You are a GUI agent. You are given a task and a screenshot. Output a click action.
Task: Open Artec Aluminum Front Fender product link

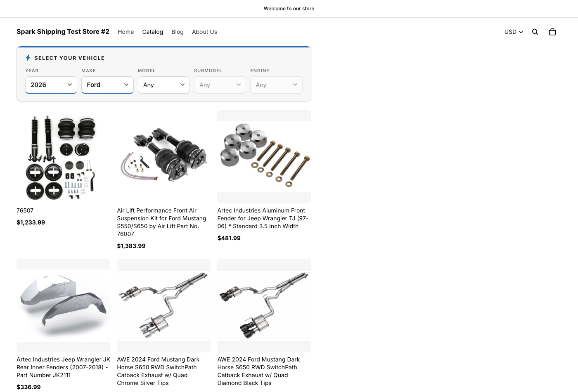[x=263, y=218]
